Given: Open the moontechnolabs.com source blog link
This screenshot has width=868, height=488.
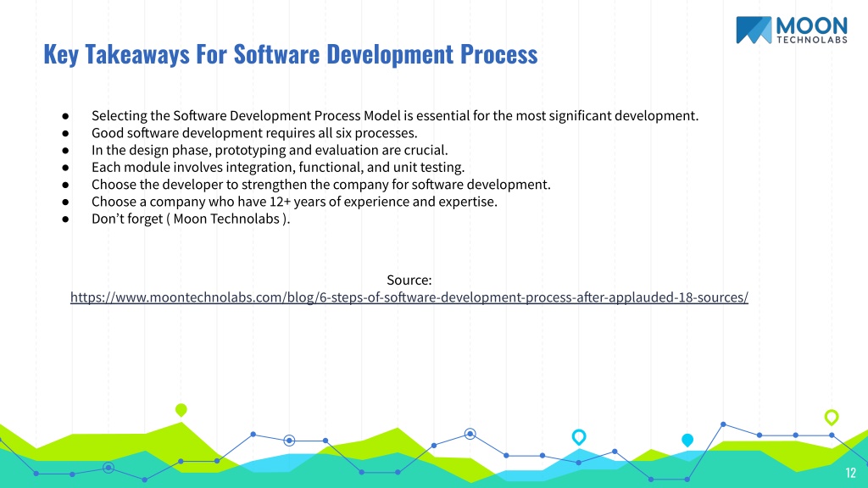Looking at the screenshot, I should pyautogui.click(x=409, y=297).
